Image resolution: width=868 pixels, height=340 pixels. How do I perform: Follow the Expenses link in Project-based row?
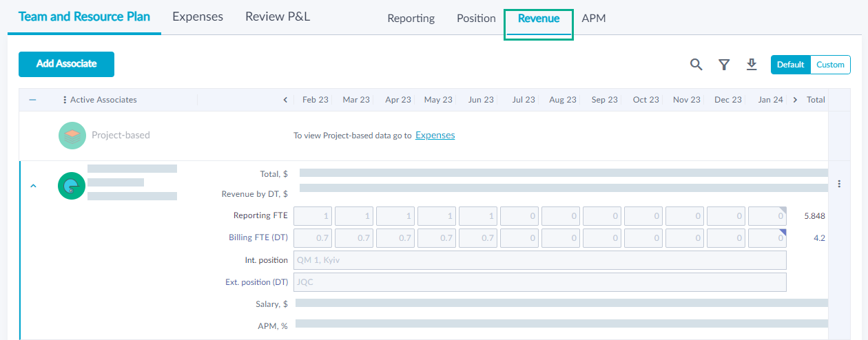click(435, 135)
